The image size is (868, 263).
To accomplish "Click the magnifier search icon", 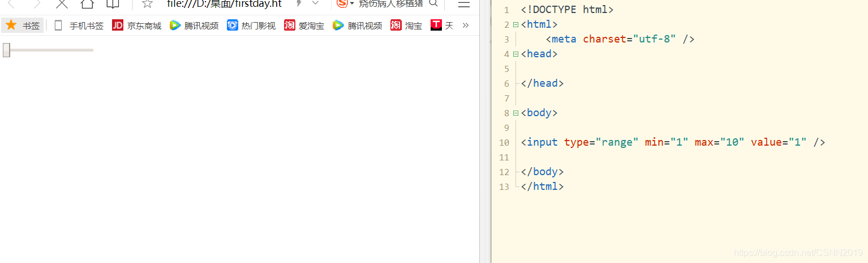I will click(x=433, y=3).
